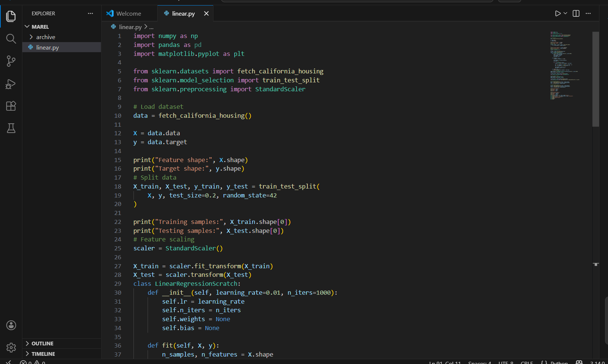Open the Accounts menu icon
Viewport: 608px width, 364px height.
pyautogui.click(x=11, y=325)
